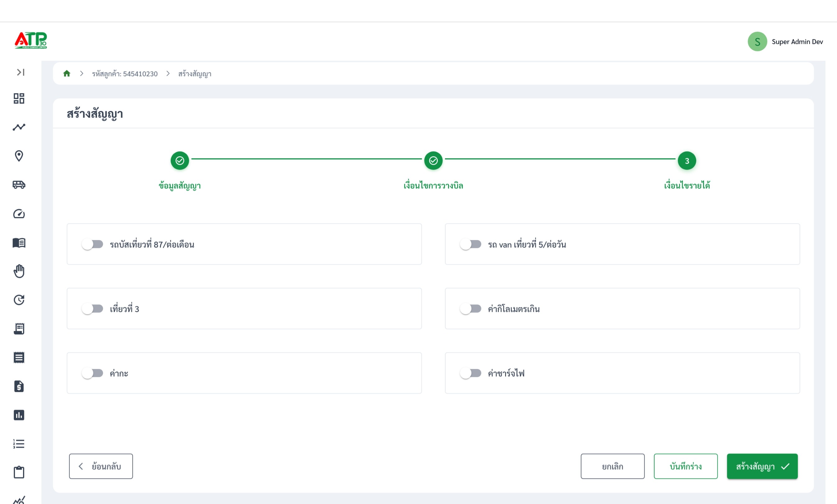The image size is (837, 504).
Task: Click the ยกเลิก cancel button
Action: (x=612, y=466)
